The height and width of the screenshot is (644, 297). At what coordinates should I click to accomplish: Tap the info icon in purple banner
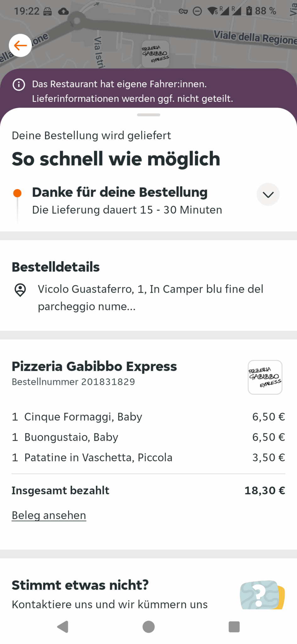[19, 85]
